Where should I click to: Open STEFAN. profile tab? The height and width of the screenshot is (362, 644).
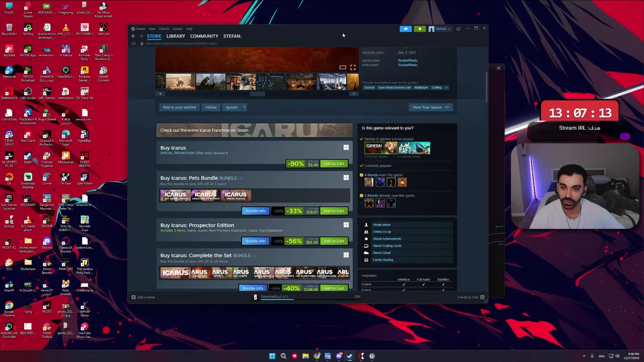click(232, 36)
